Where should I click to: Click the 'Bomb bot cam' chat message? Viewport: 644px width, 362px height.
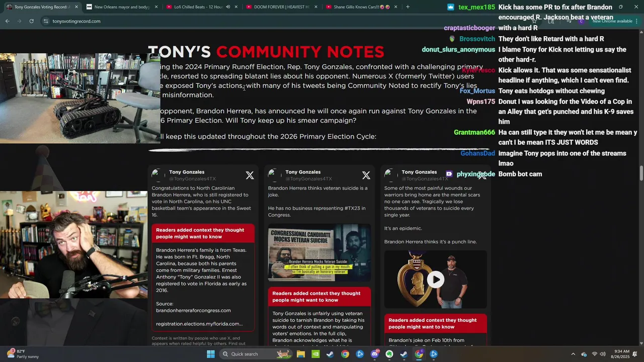(520, 174)
